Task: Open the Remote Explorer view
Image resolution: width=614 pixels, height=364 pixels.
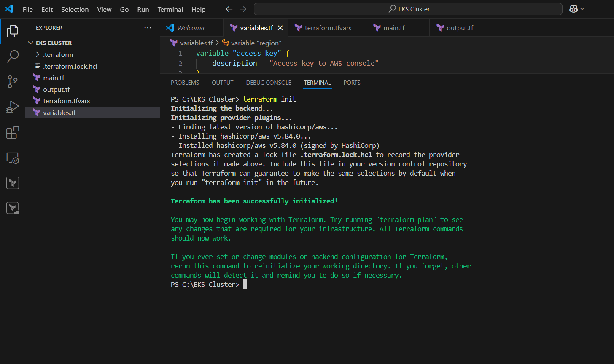Action: (x=13, y=158)
